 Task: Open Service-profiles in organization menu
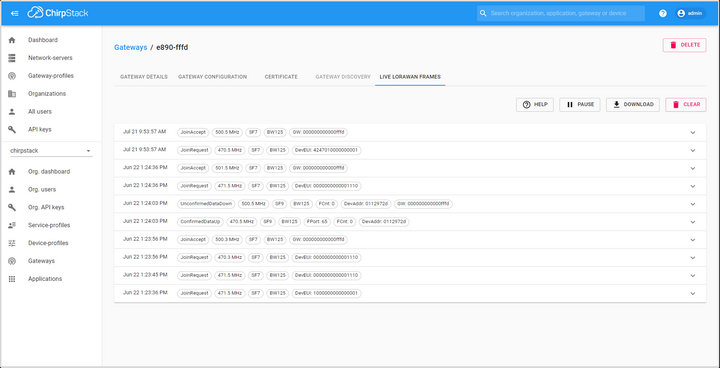(49, 225)
